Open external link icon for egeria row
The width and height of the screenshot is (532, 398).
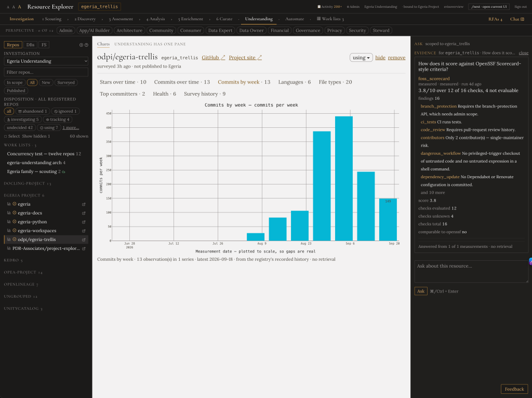pos(84,204)
